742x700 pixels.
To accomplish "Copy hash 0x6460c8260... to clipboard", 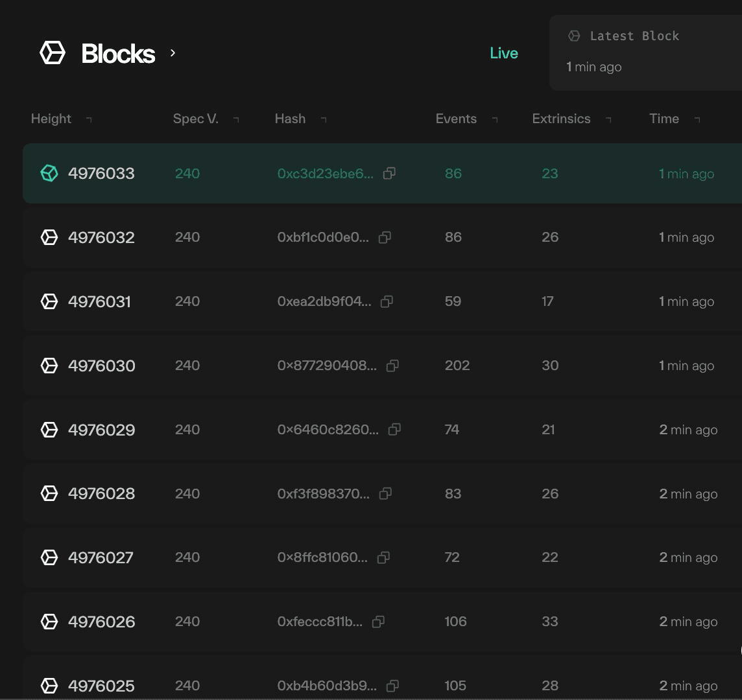I will [x=394, y=430].
